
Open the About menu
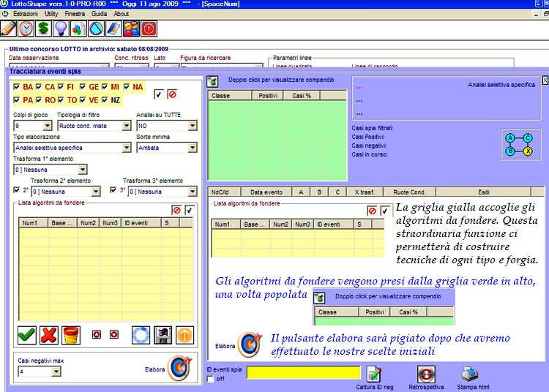[121, 14]
